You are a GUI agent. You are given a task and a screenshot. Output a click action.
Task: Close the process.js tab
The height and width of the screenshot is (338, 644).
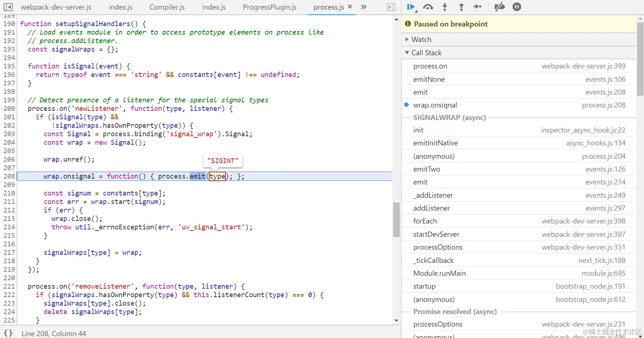point(350,7)
